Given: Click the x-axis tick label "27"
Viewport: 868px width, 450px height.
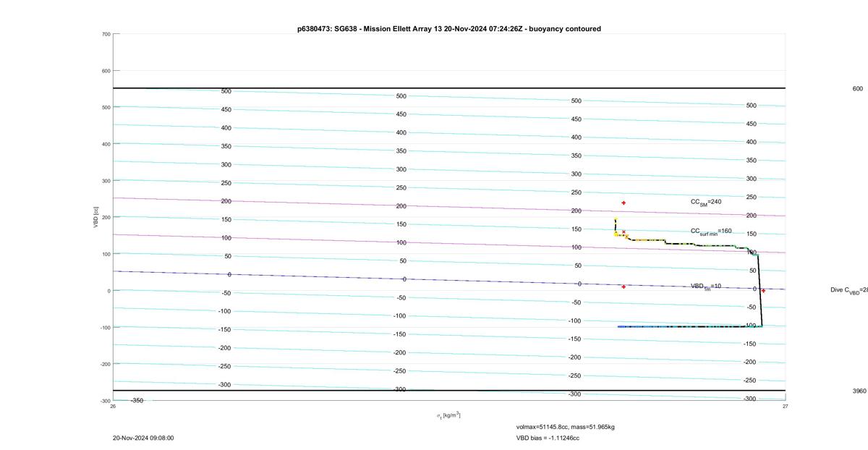Looking at the screenshot, I should point(786,406).
